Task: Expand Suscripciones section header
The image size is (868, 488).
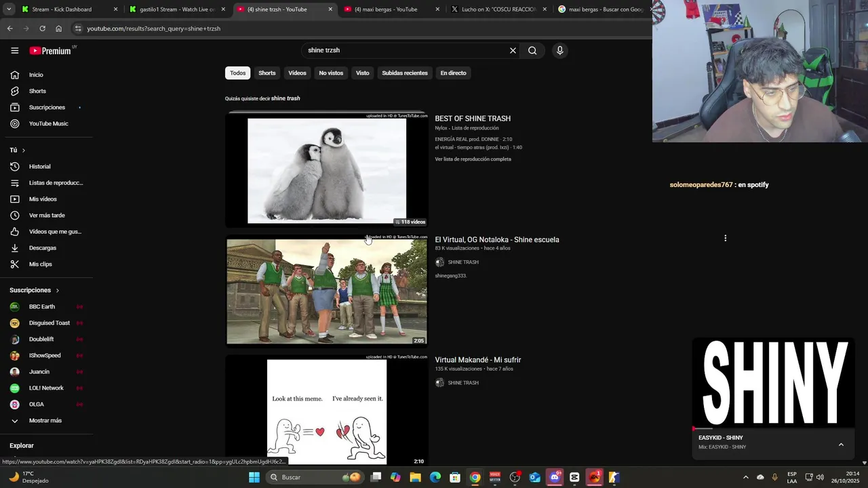Action: pyautogui.click(x=35, y=290)
